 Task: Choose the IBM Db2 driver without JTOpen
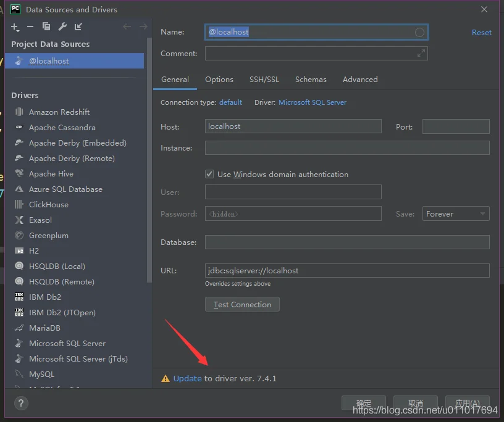click(45, 297)
